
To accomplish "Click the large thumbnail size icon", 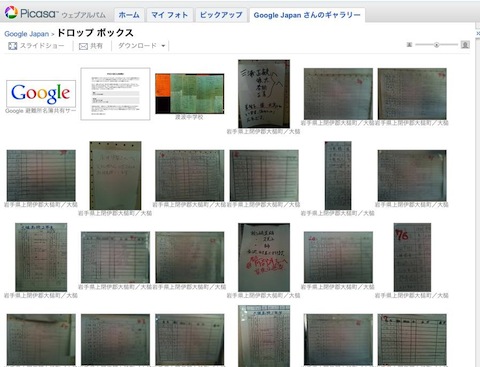I will 465,45.
